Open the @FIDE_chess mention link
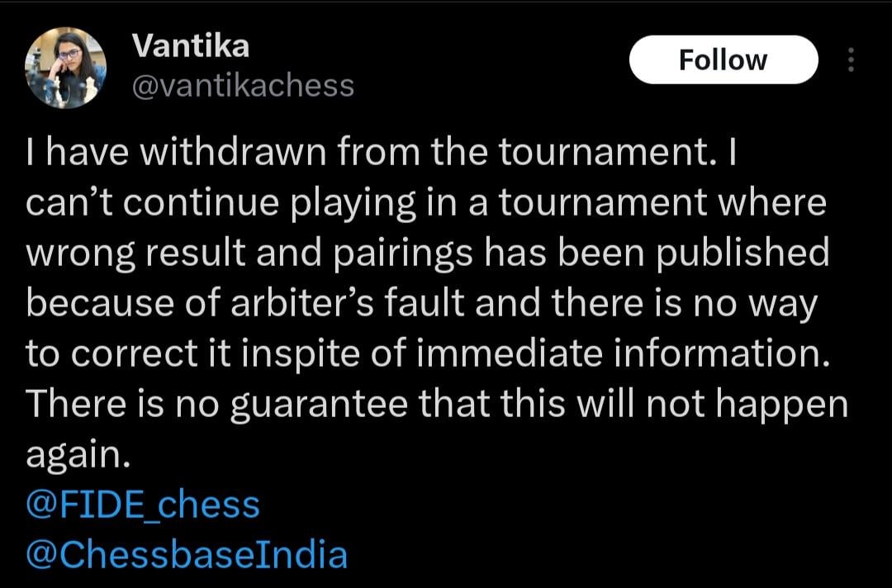 (x=143, y=505)
